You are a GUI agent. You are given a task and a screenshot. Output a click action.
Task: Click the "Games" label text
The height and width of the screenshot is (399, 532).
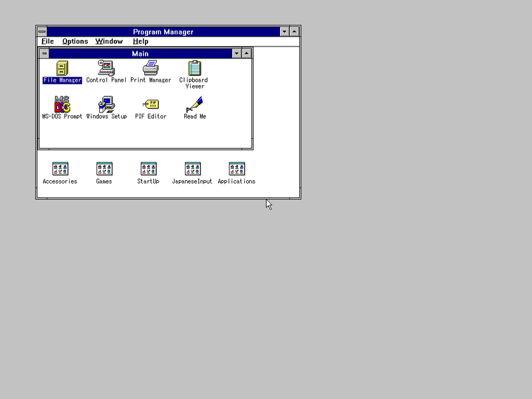pos(104,182)
